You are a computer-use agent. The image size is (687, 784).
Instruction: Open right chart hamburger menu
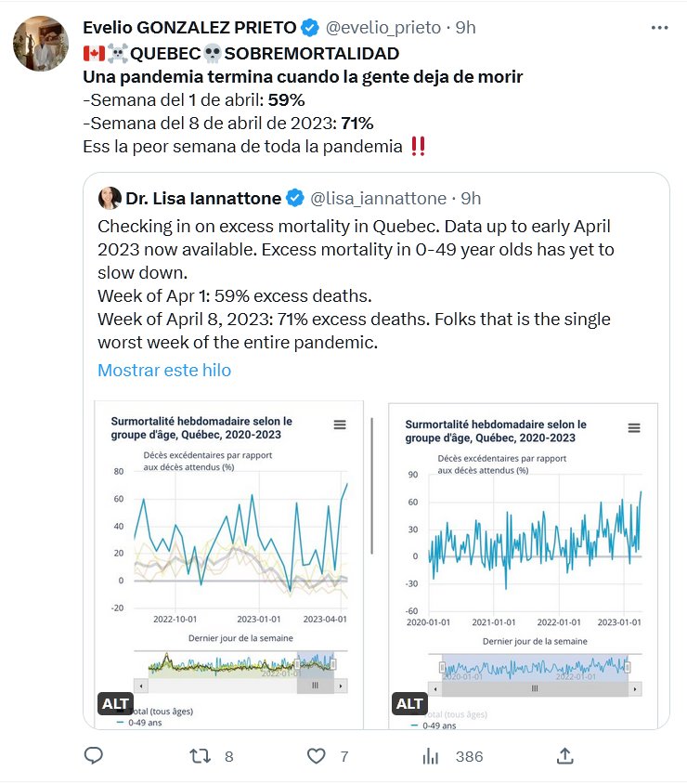pyautogui.click(x=634, y=428)
